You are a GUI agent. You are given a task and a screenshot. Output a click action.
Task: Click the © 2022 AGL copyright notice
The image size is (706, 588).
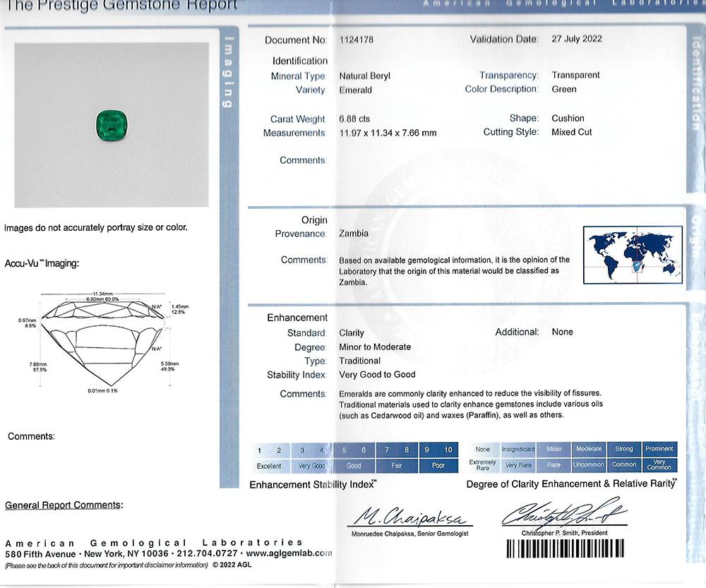pyautogui.click(x=232, y=565)
